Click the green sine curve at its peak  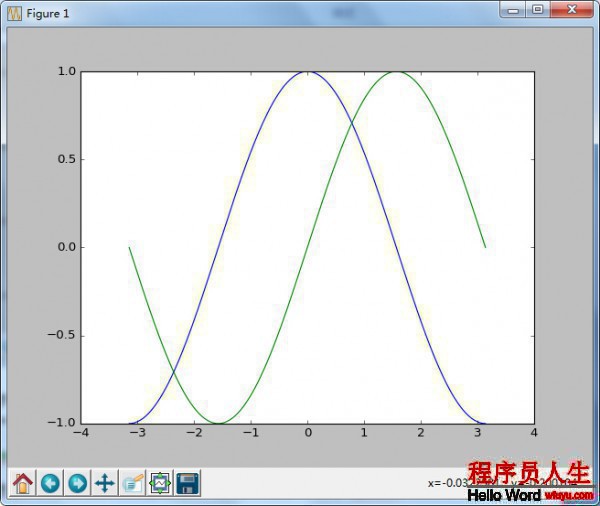[x=396, y=72]
